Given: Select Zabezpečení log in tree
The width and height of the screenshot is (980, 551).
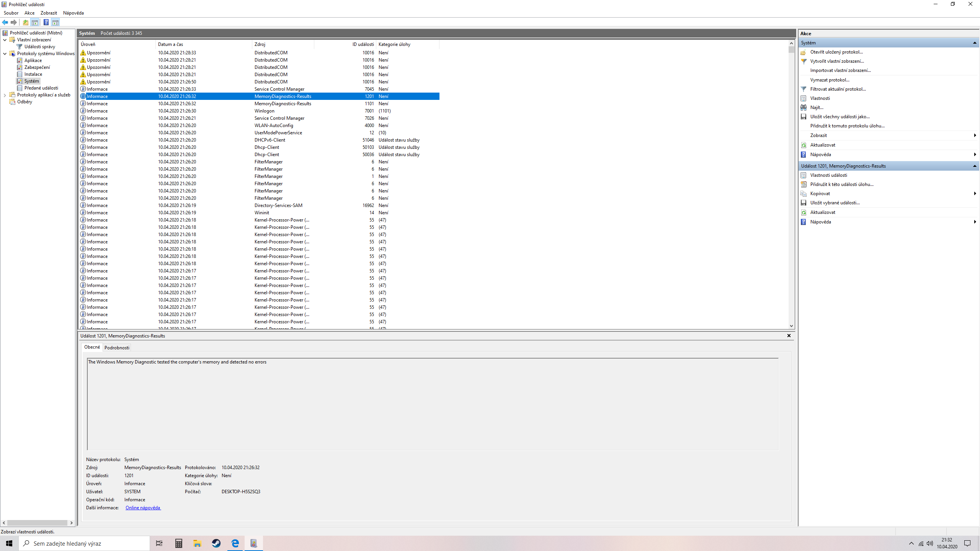Looking at the screenshot, I should [x=37, y=67].
